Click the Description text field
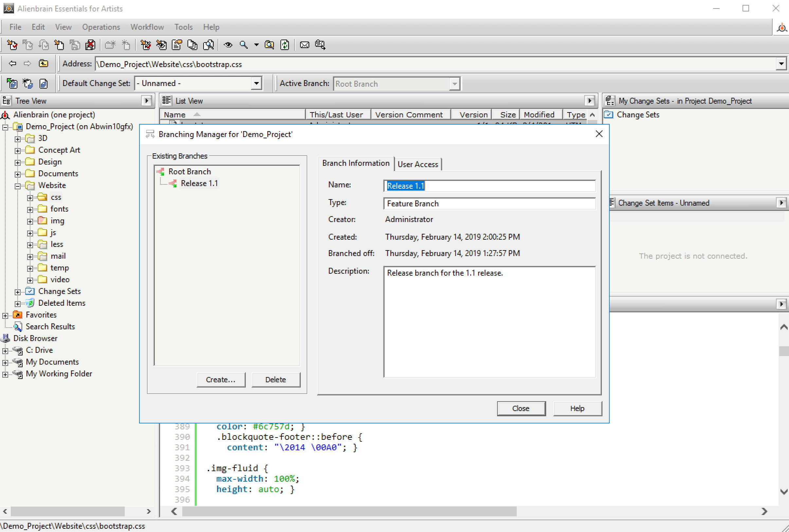Viewport: 789px width, 532px height. click(489, 322)
